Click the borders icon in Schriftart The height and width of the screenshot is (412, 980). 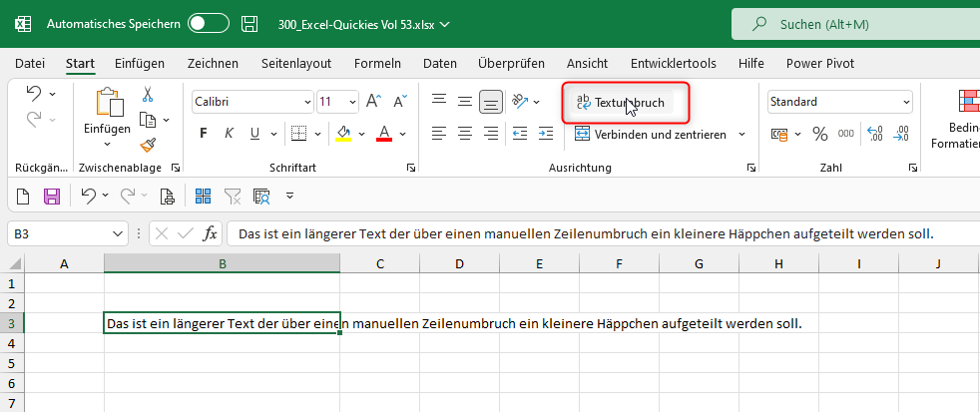(299, 133)
